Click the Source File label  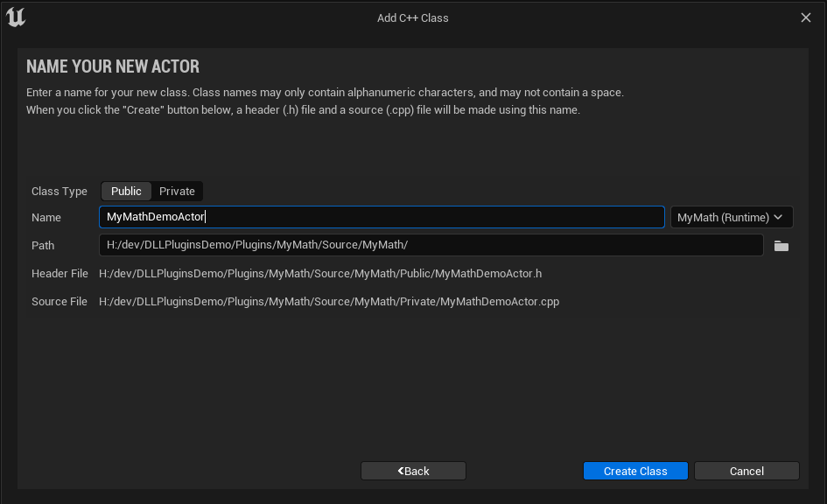click(x=60, y=302)
